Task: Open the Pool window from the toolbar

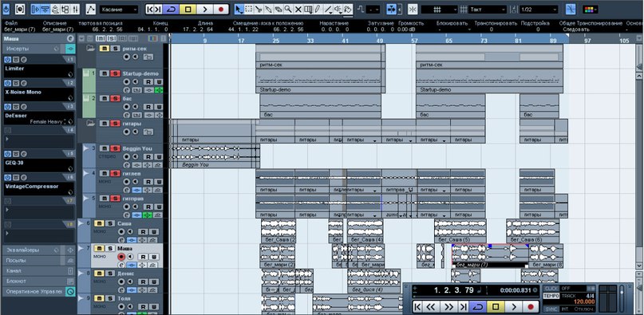Action: coord(65,9)
